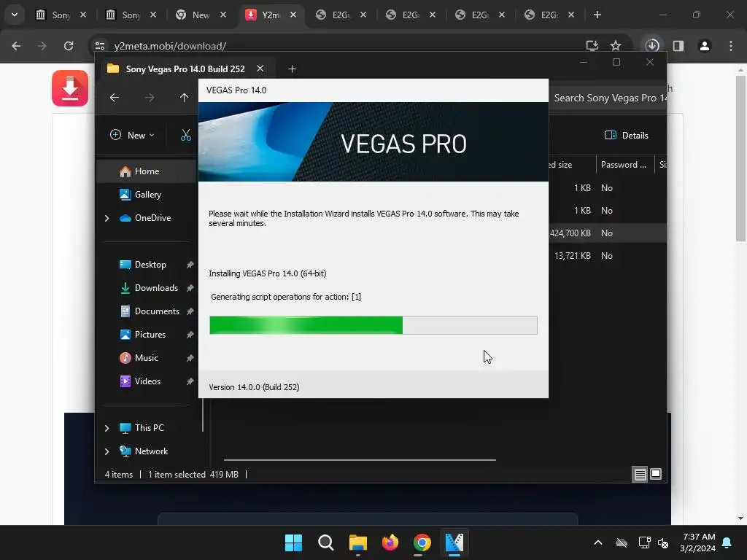
Task: Toggle Chrome side panel icon
Action: (678, 46)
